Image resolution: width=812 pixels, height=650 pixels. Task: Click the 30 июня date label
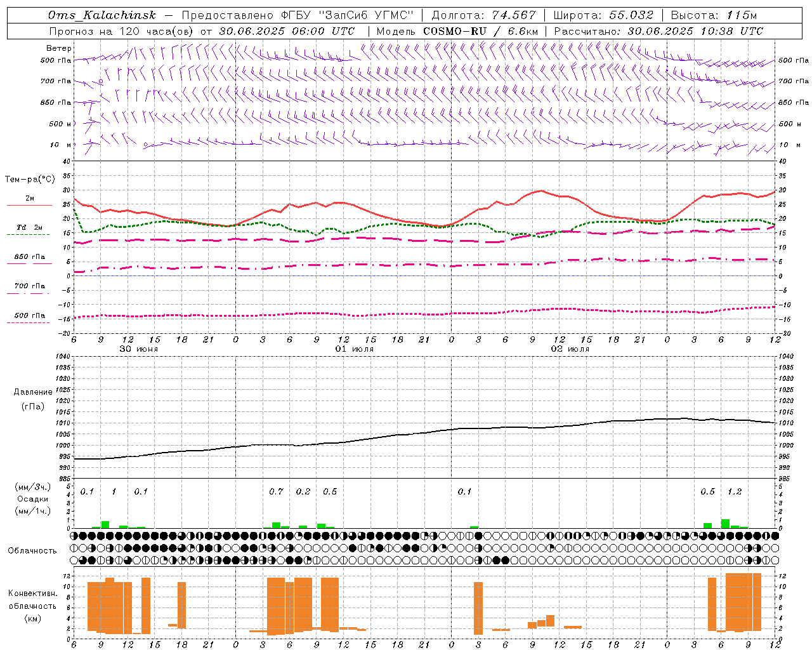[139, 349]
